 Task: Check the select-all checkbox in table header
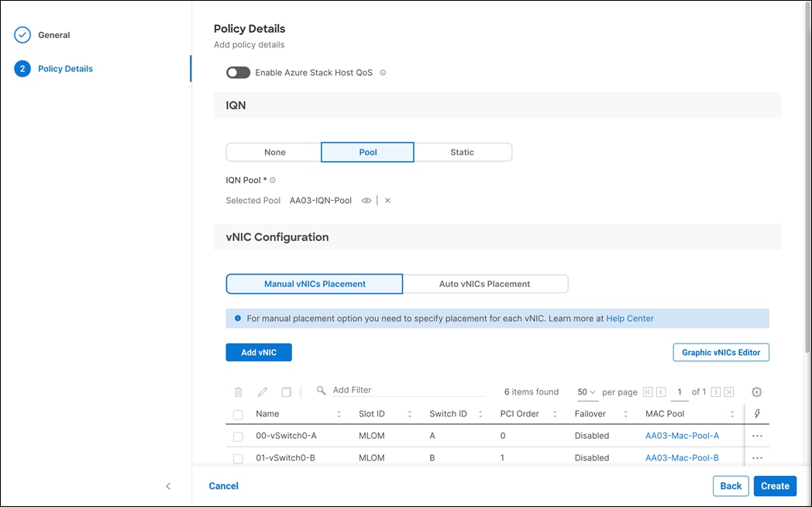[x=238, y=413]
